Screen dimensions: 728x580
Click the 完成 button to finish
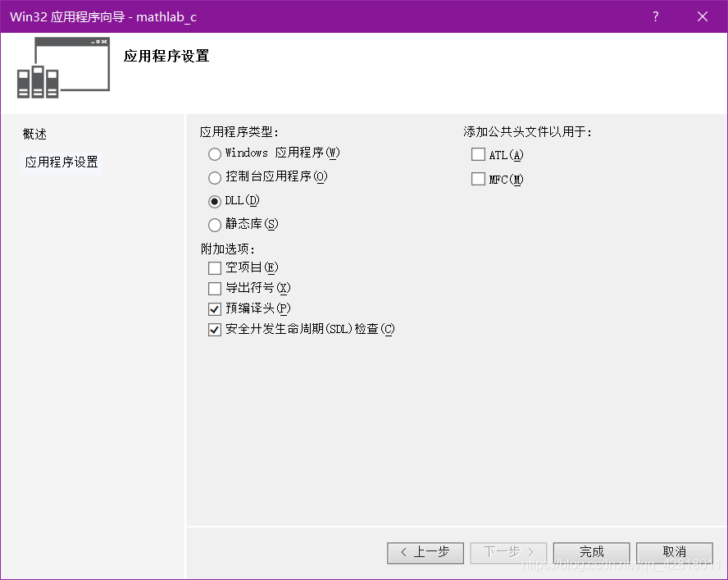(x=591, y=552)
